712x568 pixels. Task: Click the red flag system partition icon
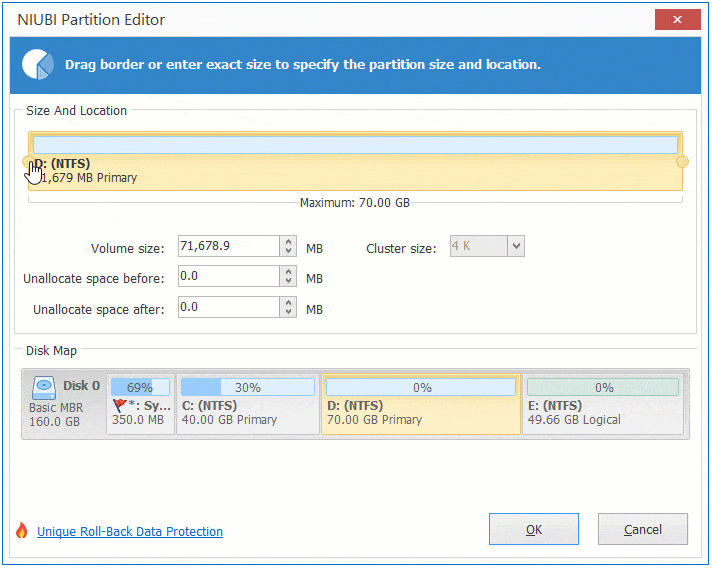[122, 405]
